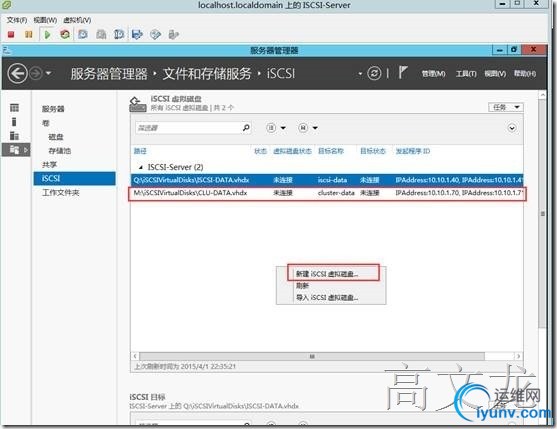Sort by the 目标名称 column header
557x429 pixels.
[x=331, y=151]
